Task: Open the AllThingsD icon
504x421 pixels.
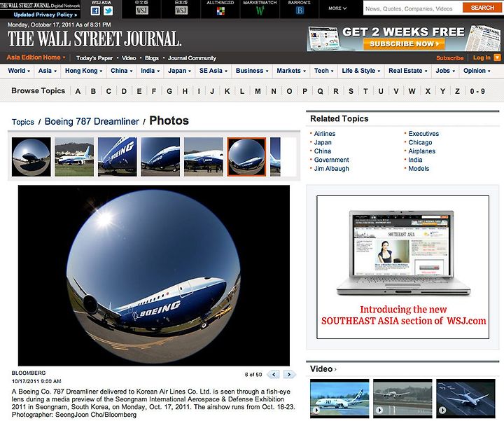Action: (220, 11)
